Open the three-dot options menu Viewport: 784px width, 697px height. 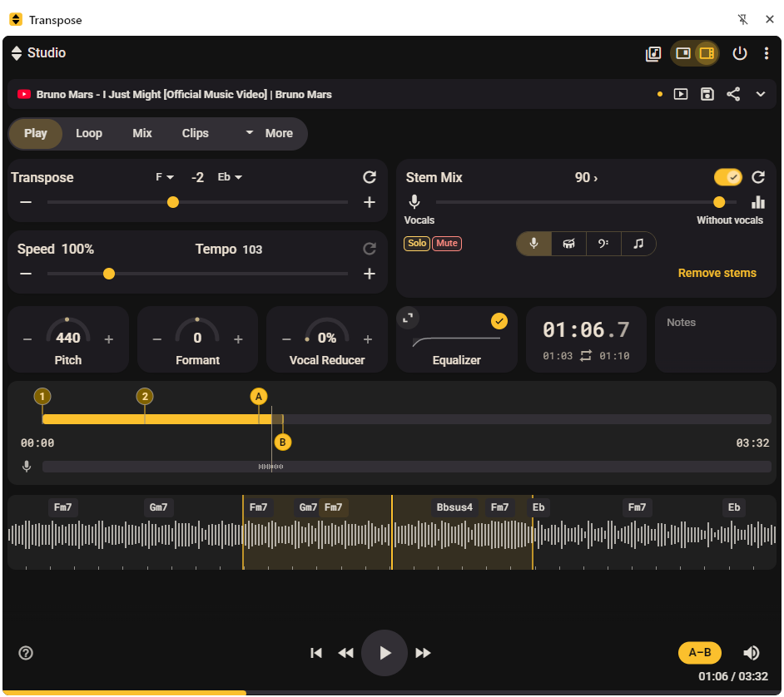[x=766, y=53]
